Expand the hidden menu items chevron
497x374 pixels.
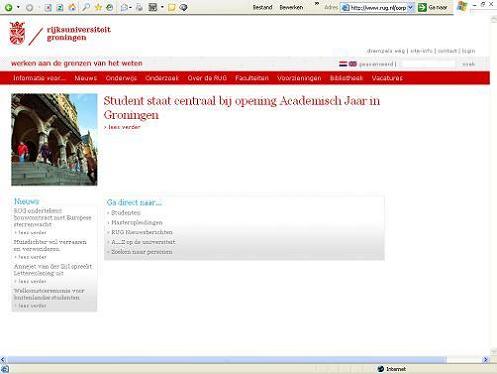point(317,5)
